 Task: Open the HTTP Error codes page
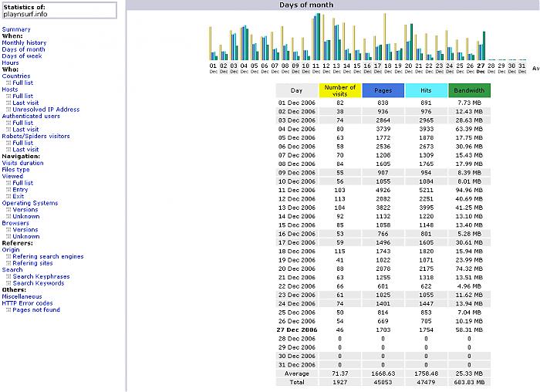pyautogui.click(x=27, y=303)
